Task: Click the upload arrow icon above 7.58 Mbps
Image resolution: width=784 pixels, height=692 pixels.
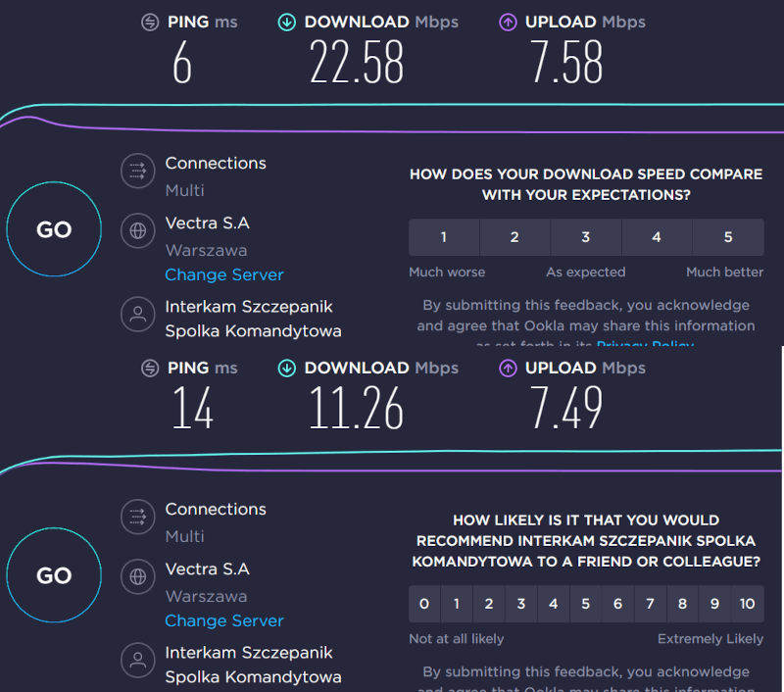Action: pos(508,22)
